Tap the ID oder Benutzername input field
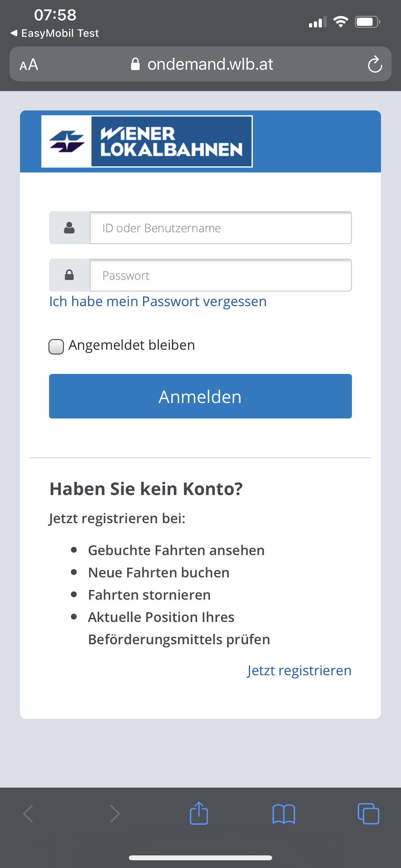The width and height of the screenshot is (401, 868). tap(221, 227)
